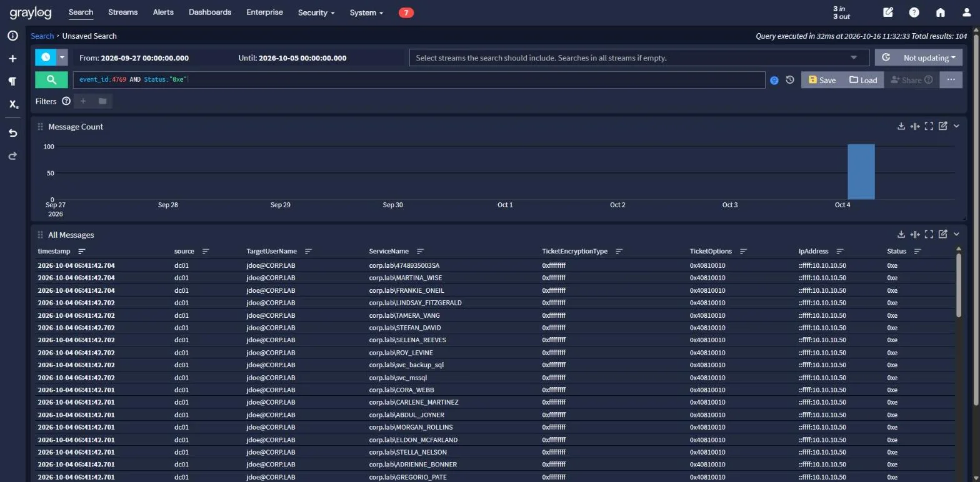This screenshot has width=980, height=482.
Task: Open the Enterprise navbar item
Action: 264,12
